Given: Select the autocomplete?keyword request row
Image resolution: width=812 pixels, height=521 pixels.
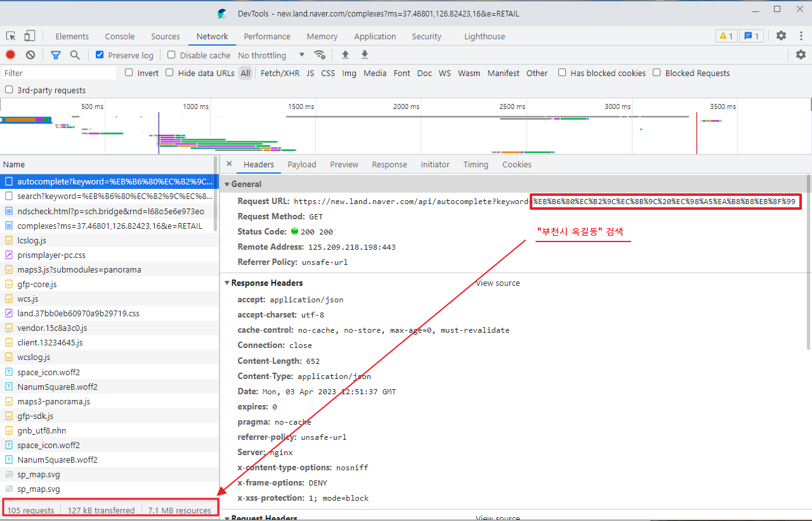Looking at the screenshot, I should click(x=109, y=181).
